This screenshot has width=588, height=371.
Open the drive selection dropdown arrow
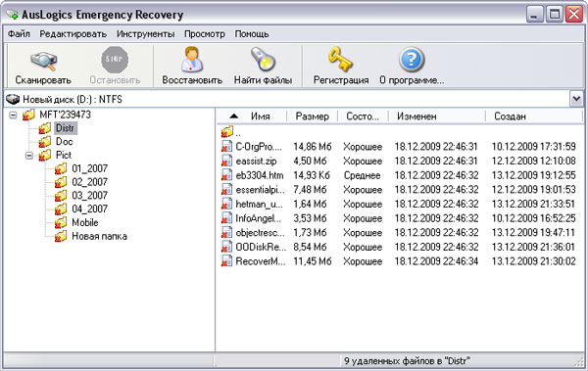tap(577, 99)
